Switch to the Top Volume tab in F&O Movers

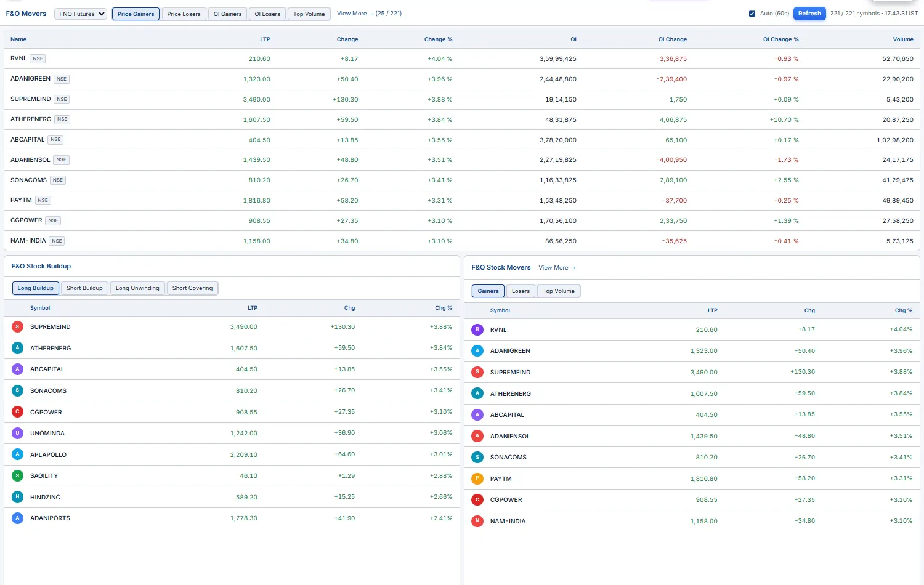tap(309, 14)
